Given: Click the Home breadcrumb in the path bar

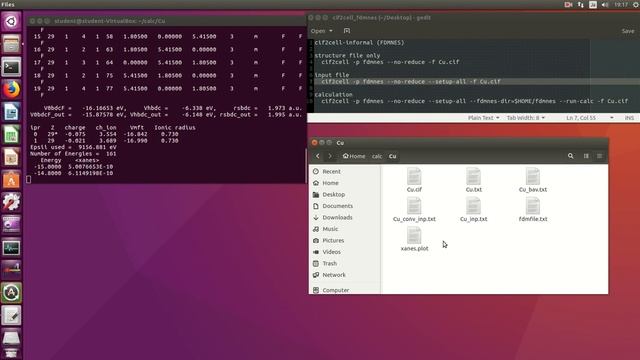Looking at the screenshot, I should (354, 156).
